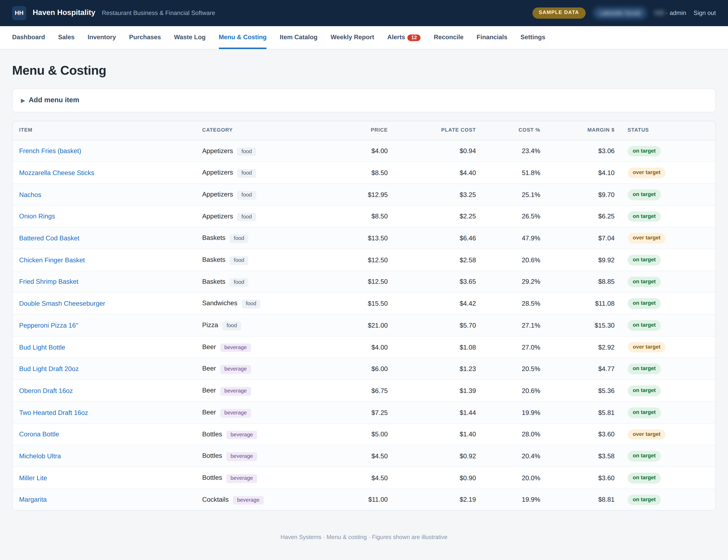Open French Fries (basket) item
Viewport: 728px width, 560px height.
50,151
